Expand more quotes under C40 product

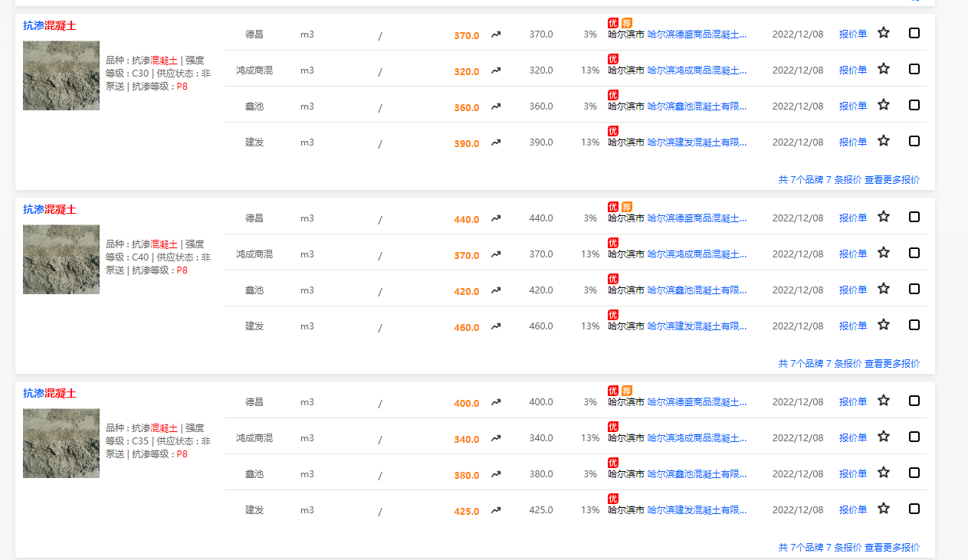point(892,364)
